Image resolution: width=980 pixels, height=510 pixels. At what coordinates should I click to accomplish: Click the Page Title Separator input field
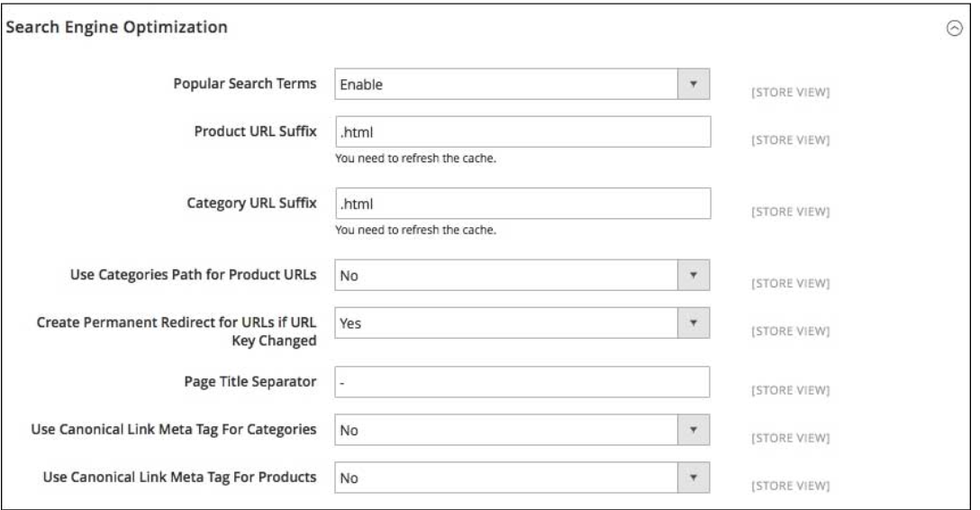(522, 382)
